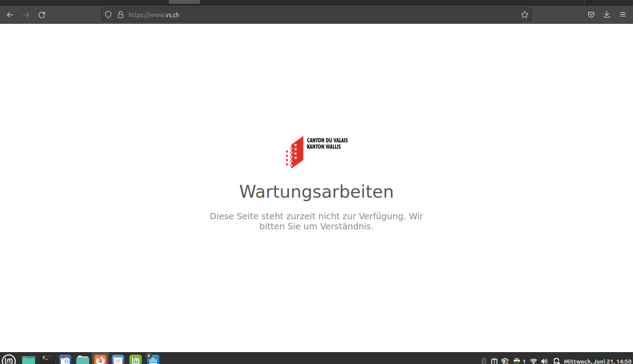This screenshot has width=633, height=364.
Task: Open the tracking protection shield icon
Action: click(108, 15)
